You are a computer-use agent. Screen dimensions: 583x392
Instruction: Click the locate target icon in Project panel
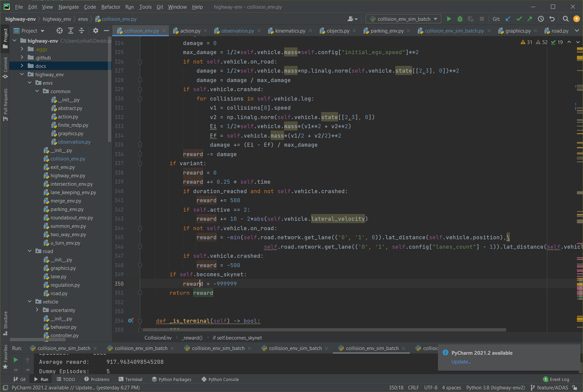[60, 31]
